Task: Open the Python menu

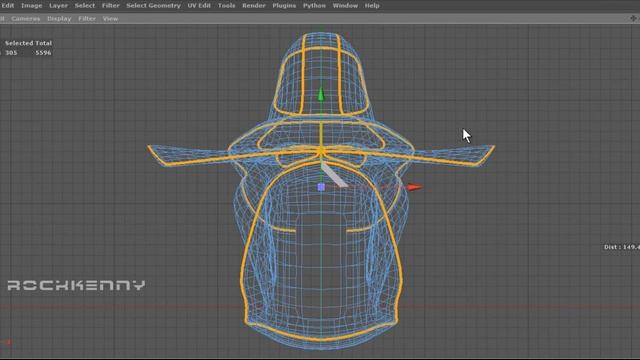Action: pos(314,6)
